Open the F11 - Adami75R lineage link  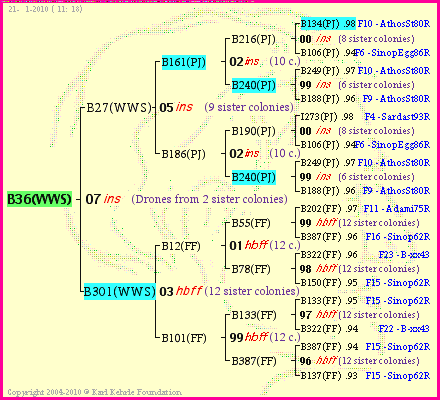(397, 209)
